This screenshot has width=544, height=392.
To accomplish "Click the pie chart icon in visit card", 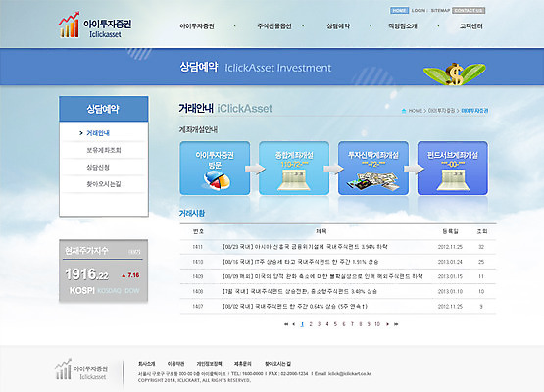I will click(x=217, y=180).
